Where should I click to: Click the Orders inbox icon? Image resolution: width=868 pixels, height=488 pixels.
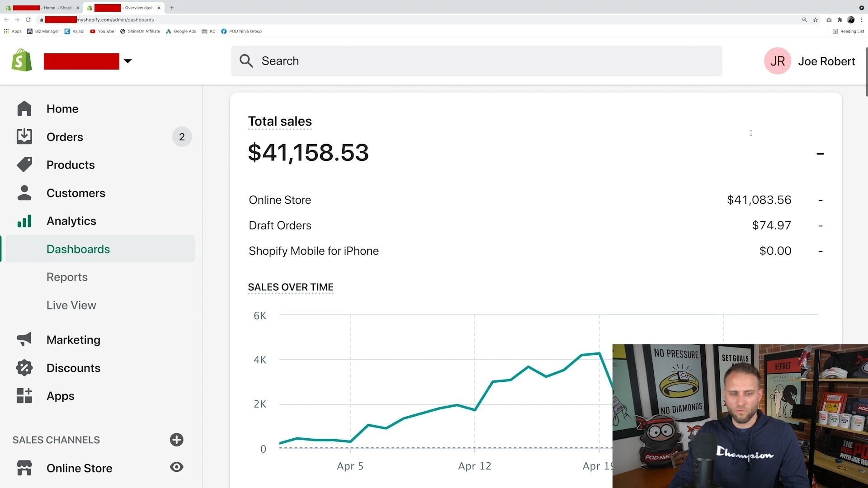24,136
